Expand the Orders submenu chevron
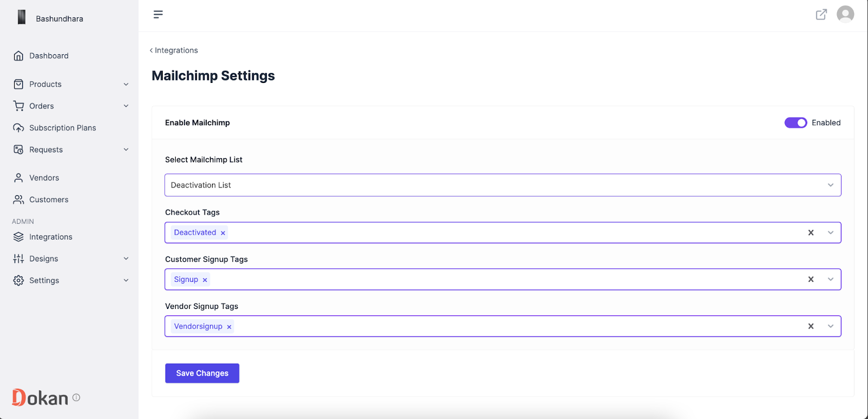Viewport: 868px width, 419px height. click(x=126, y=106)
